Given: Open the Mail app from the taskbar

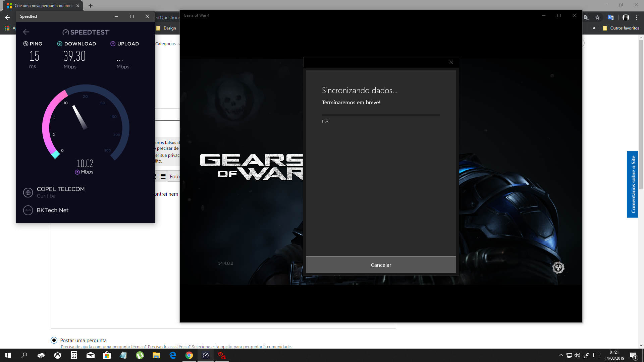Looking at the screenshot, I should (91, 355).
